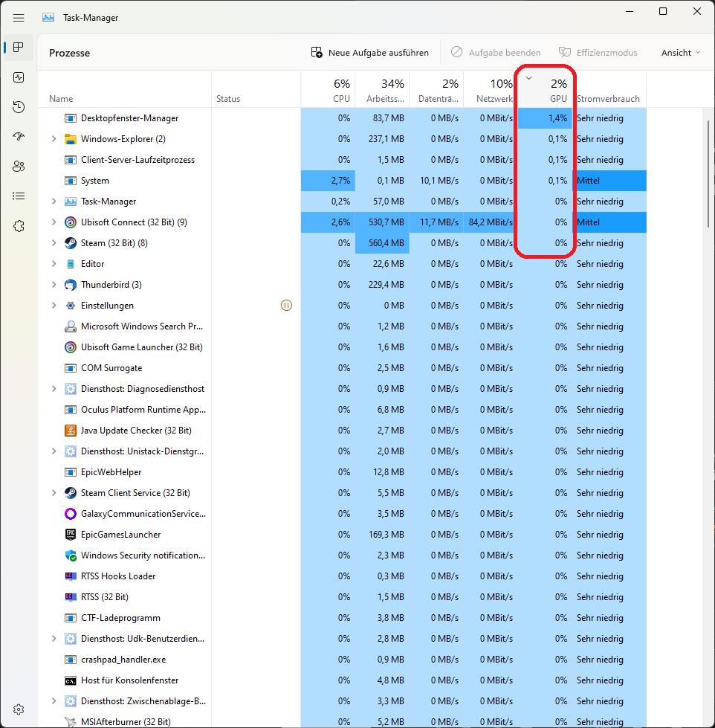Expand Diensthost: Udk-Benutzerdienst group
The height and width of the screenshot is (728, 715).
coord(54,639)
